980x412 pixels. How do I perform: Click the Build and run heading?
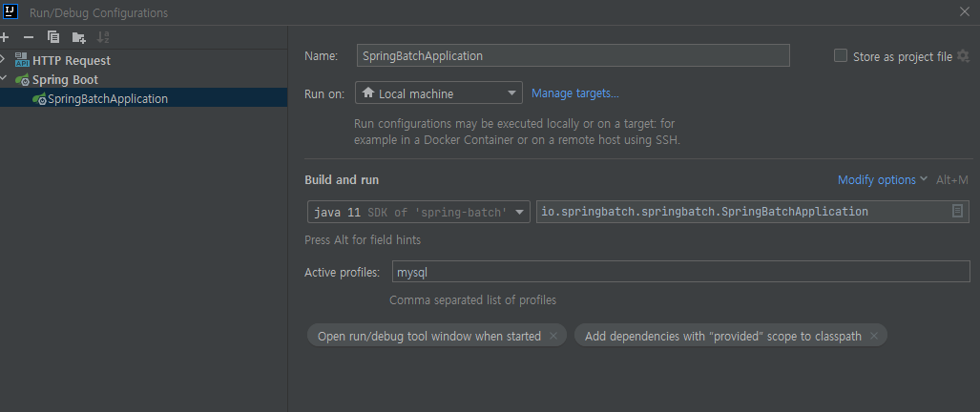[342, 180]
